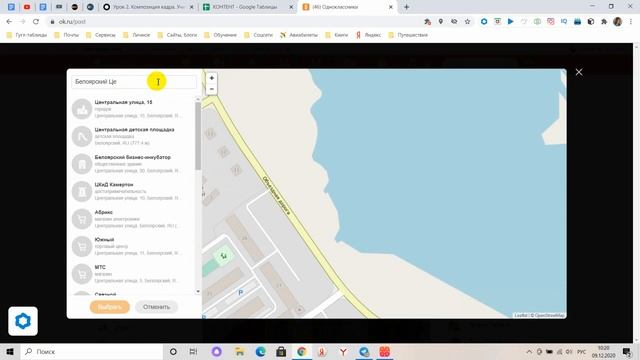
Task: Open 'Авиабилеты' bookmark
Action: pos(299,35)
